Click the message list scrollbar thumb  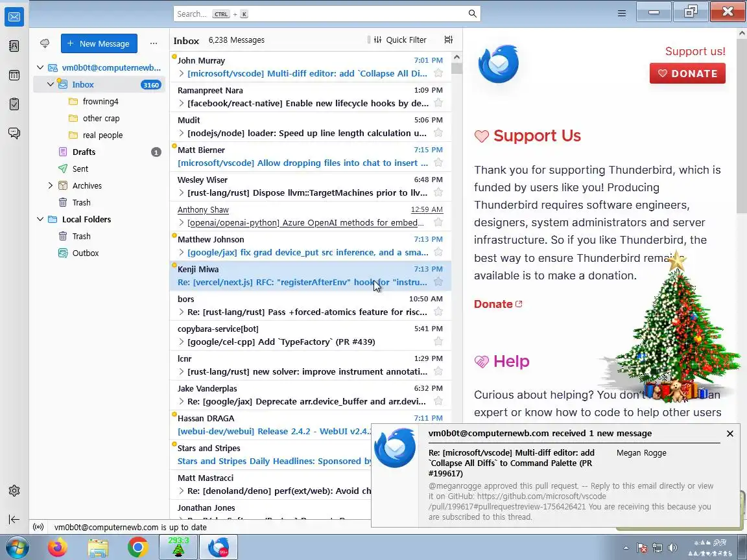456,68
